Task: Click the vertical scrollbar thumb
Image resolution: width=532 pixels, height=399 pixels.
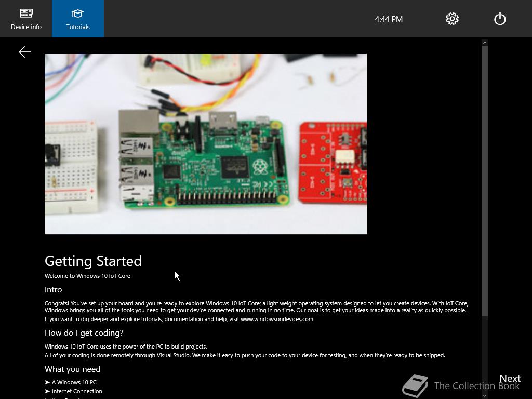Action: point(485,181)
